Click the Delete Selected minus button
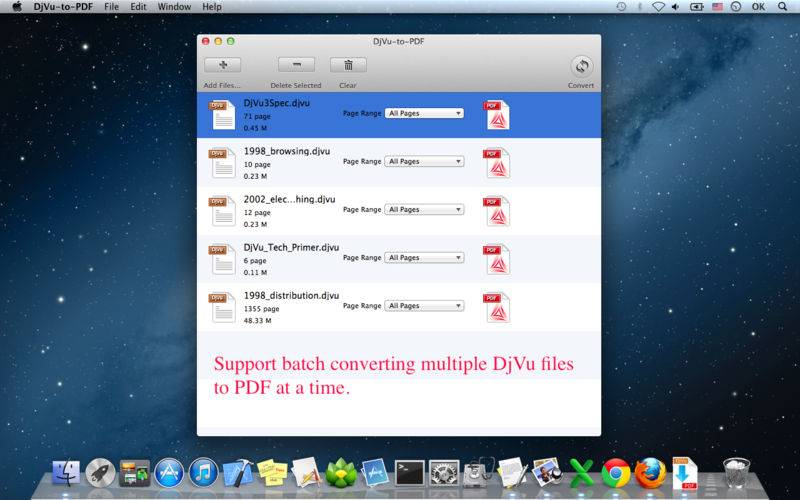Image resolution: width=800 pixels, height=500 pixels. click(296, 65)
